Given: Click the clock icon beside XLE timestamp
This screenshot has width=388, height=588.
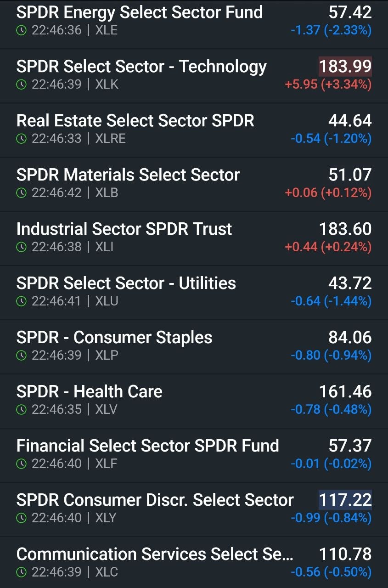Looking at the screenshot, I should 21,30.
